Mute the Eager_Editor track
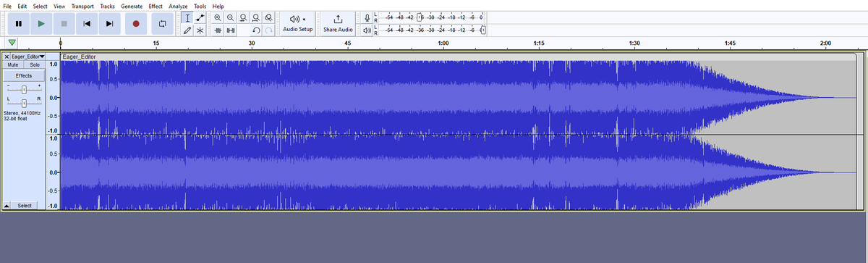The width and height of the screenshot is (868, 263). tap(13, 64)
